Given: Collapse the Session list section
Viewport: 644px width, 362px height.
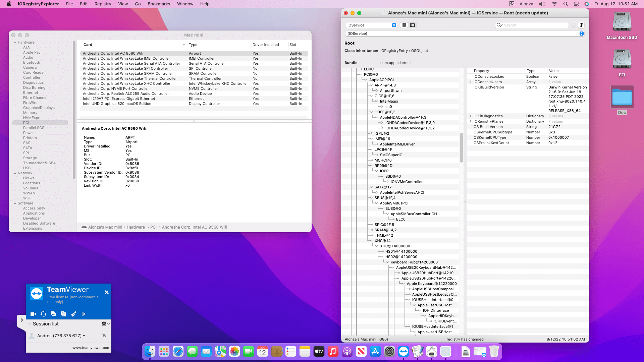Looking at the screenshot, I should [x=30, y=324].
